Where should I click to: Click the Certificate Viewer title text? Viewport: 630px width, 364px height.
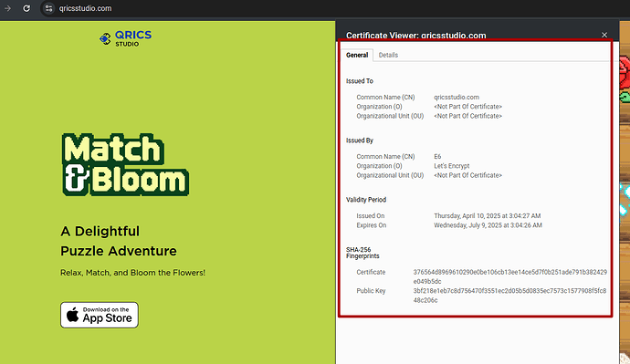[415, 36]
